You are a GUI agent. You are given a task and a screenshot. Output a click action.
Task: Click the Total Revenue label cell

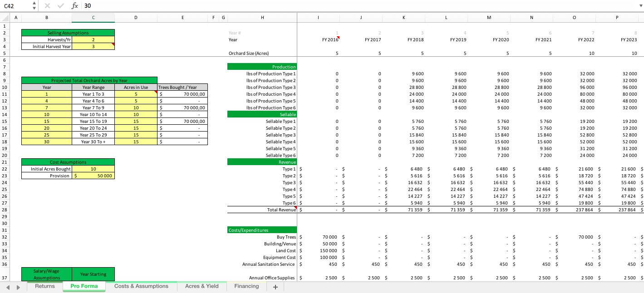click(278, 210)
